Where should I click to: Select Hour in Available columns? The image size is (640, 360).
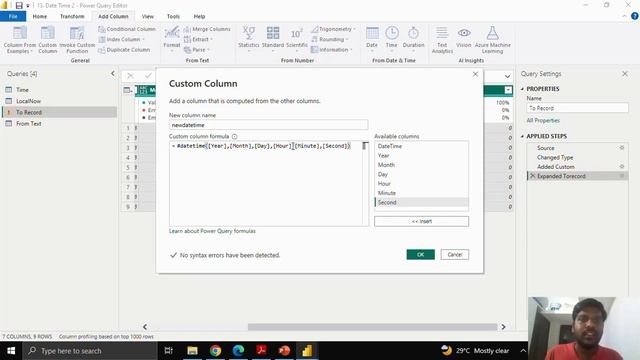(421, 184)
